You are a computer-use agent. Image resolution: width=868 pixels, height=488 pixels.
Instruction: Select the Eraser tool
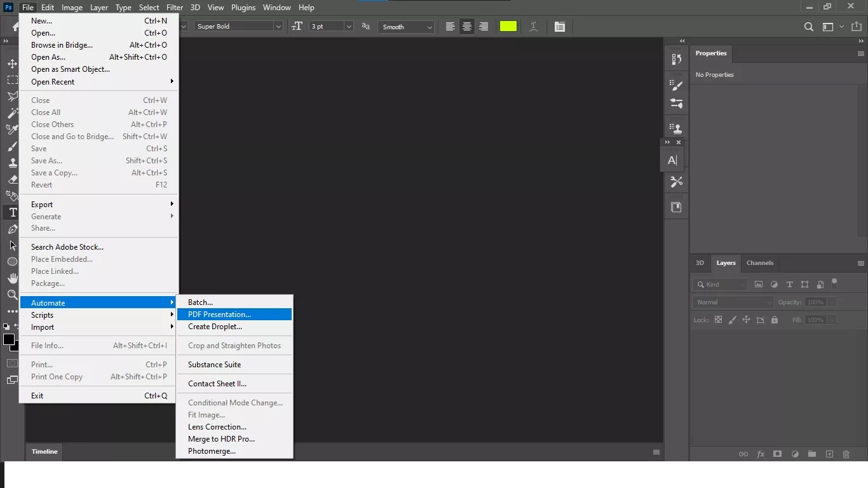click(12, 179)
